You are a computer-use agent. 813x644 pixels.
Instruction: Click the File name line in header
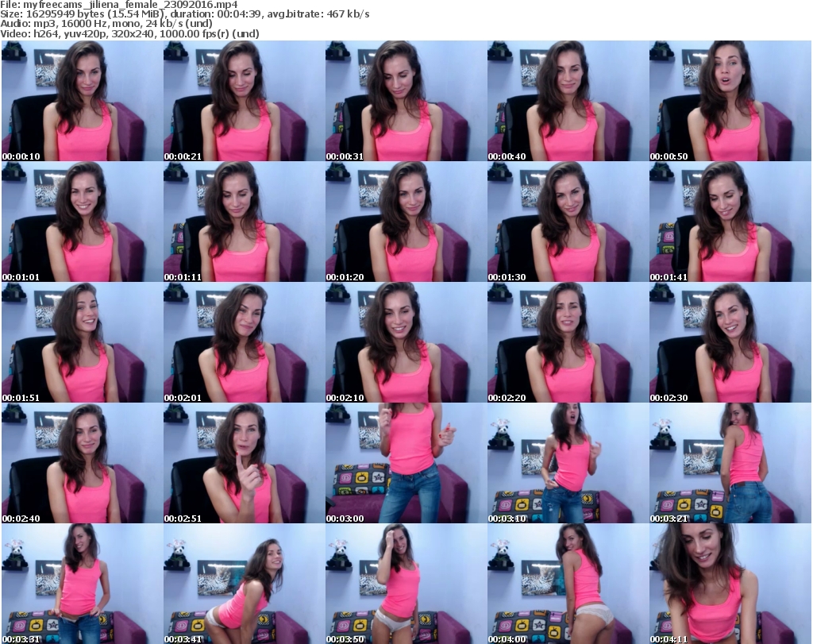click(x=119, y=4)
